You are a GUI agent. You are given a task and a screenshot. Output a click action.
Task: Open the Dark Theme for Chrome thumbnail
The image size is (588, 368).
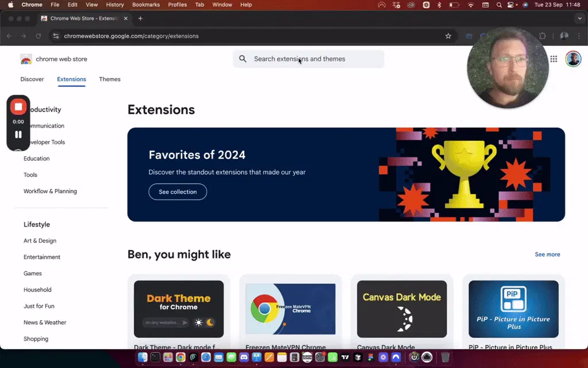179,309
